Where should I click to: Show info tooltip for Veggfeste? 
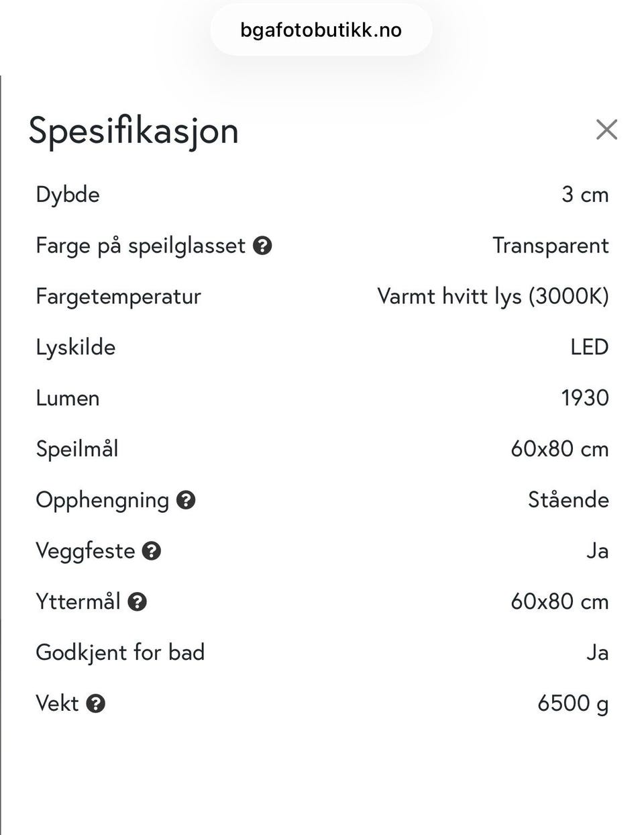click(152, 551)
